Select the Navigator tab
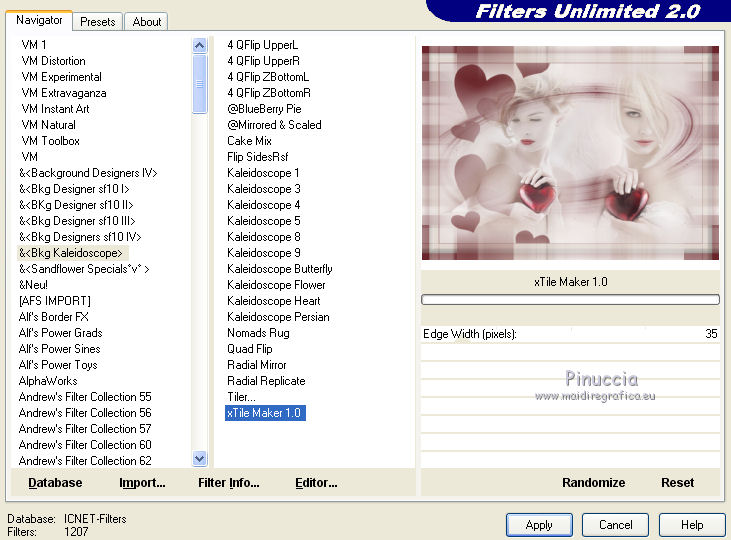 pyautogui.click(x=39, y=20)
